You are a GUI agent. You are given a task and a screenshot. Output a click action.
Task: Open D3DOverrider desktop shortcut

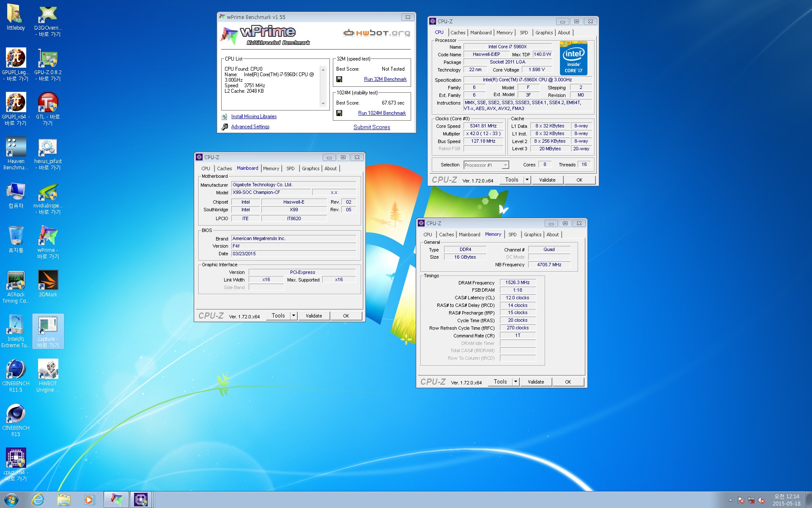pyautogui.click(x=48, y=20)
